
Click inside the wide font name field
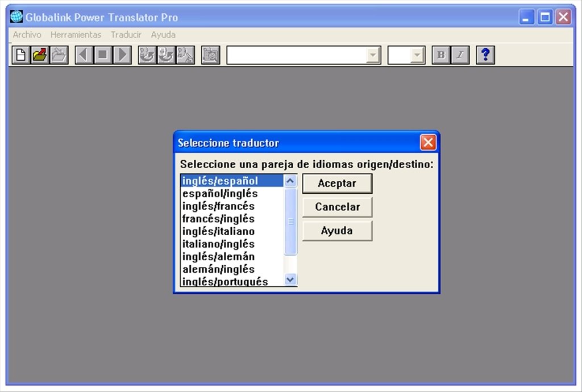point(296,55)
